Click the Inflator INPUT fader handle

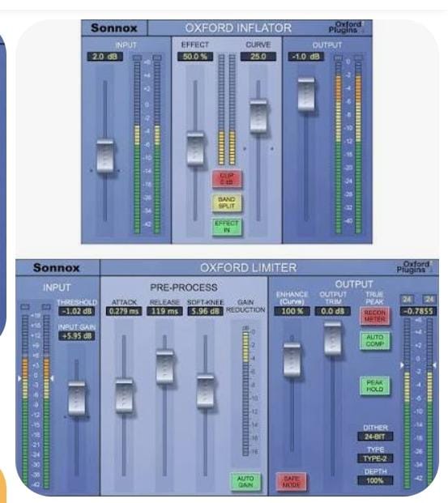click(105, 156)
